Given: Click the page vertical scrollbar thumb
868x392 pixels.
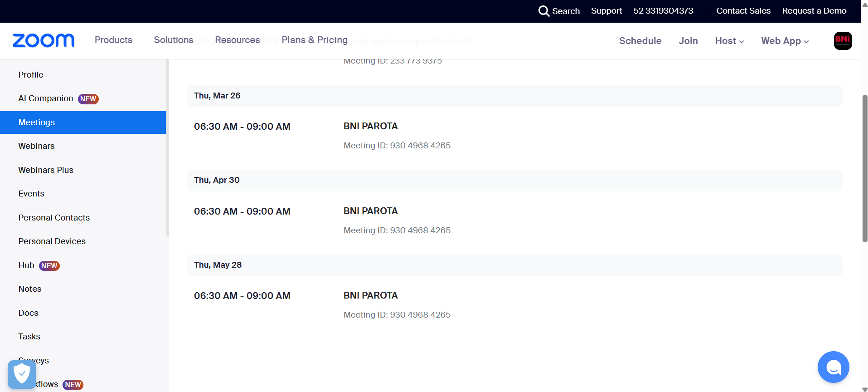Looking at the screenshot, I should click(x=864, y=168).
